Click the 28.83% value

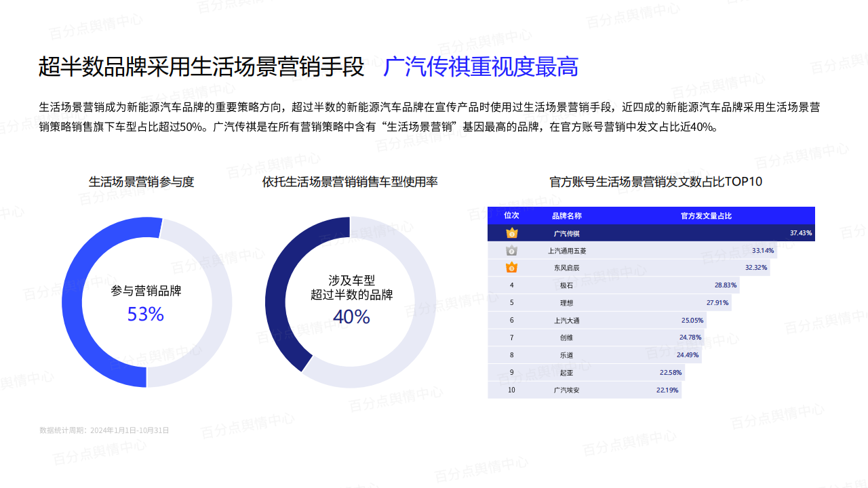726,285
